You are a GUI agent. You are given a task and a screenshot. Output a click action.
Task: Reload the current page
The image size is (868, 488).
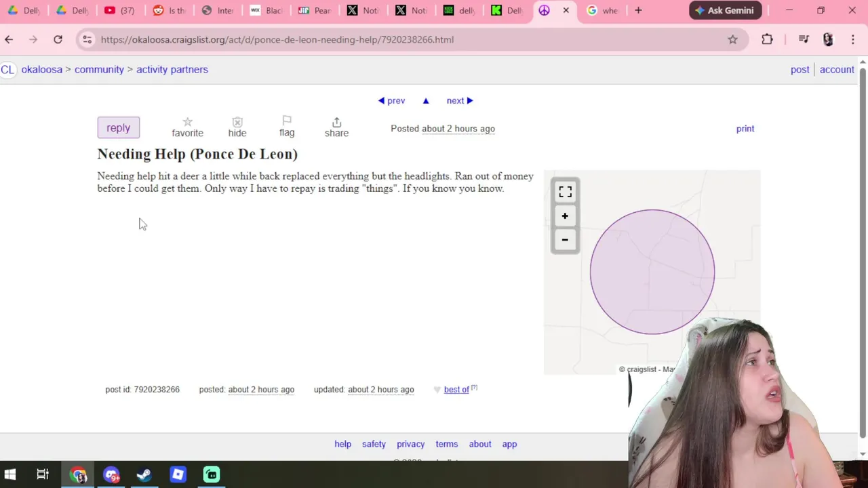click(x=58, y=39)
